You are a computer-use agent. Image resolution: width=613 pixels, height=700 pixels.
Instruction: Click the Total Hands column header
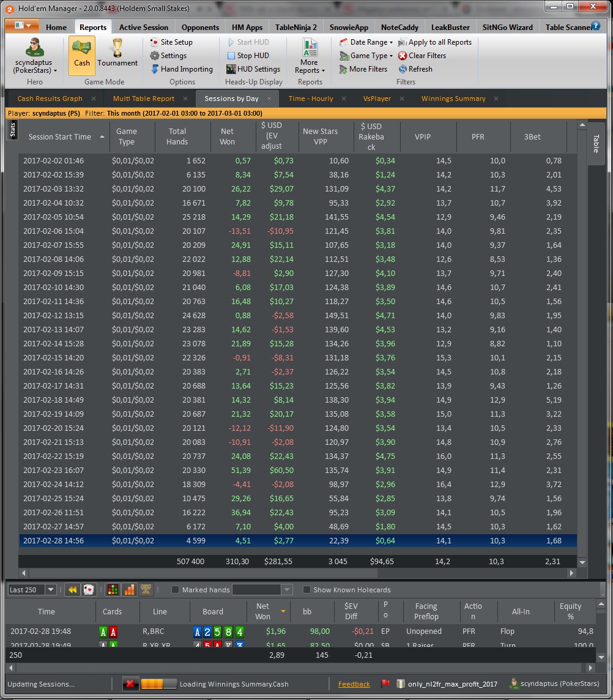pyautogui.click(x=177, y=136)
